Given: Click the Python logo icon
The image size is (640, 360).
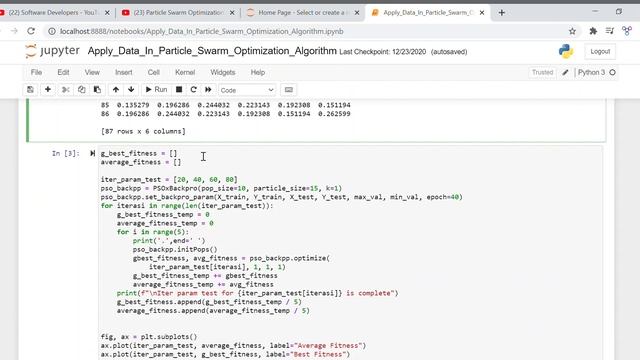Looking at the screenshot, I should pyautogui.click(x=566, y=51).
